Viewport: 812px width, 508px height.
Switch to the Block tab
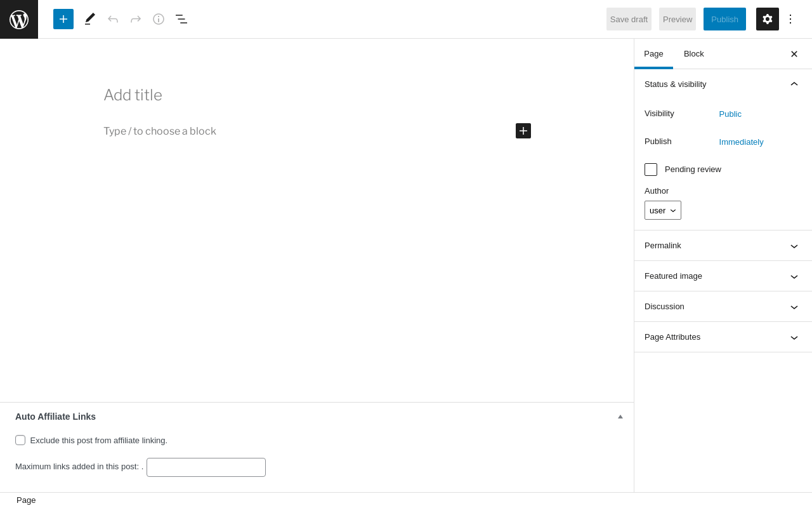coord(694,54)
